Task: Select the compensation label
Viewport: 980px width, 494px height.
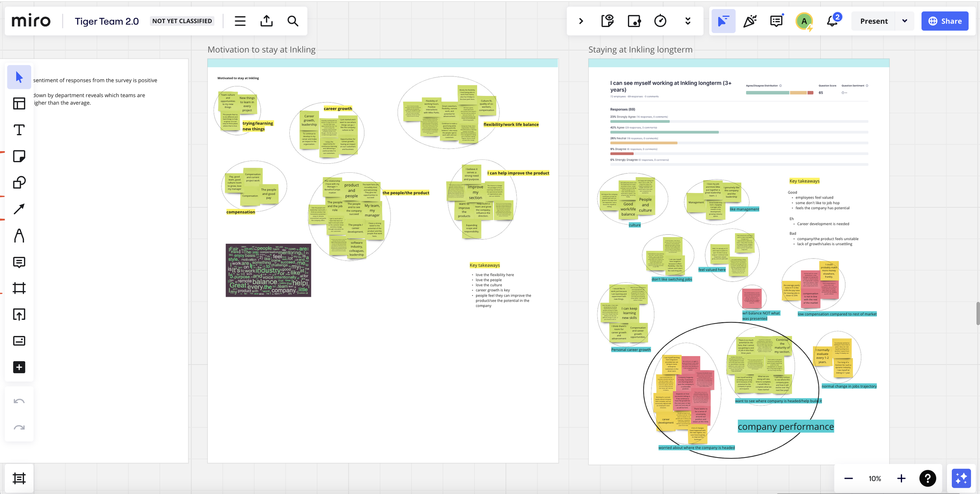Action: point(241,212)
